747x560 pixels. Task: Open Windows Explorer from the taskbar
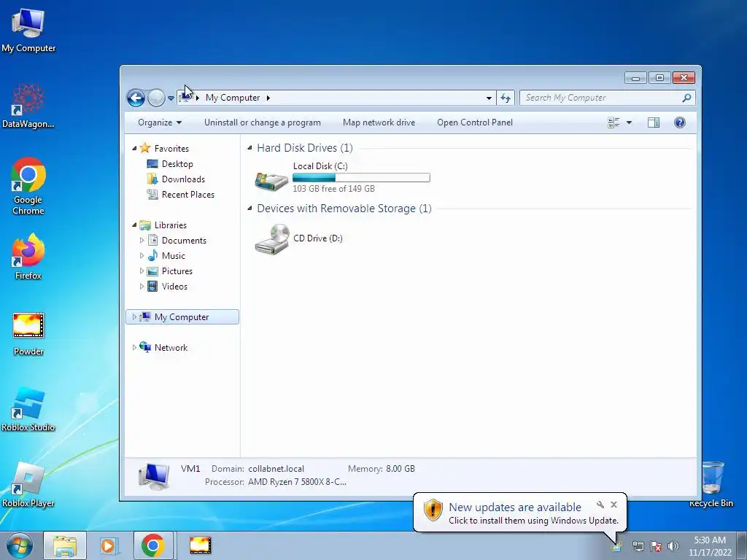click(x=65, y=545)
